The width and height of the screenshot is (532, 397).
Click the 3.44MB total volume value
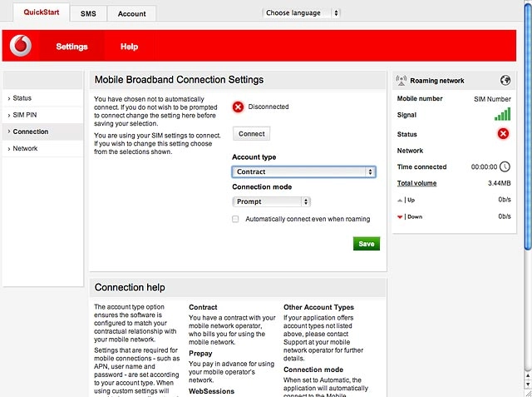[499, 183]
